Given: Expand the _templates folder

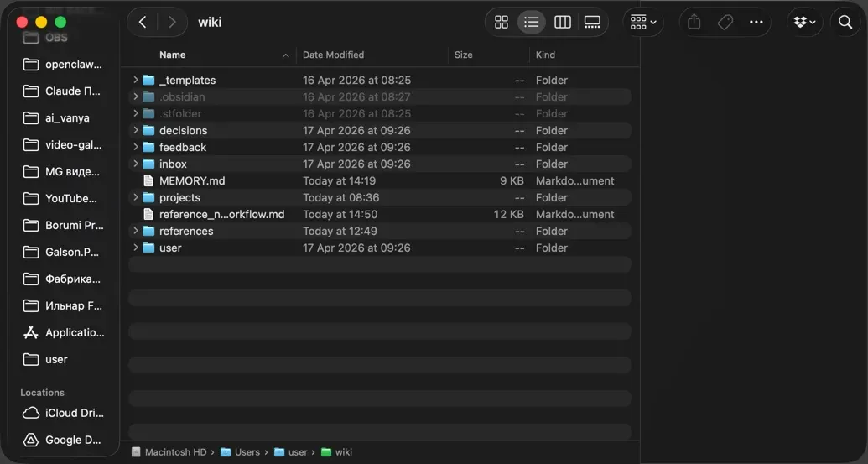Looking at the screenshot, I should point(135,80).
